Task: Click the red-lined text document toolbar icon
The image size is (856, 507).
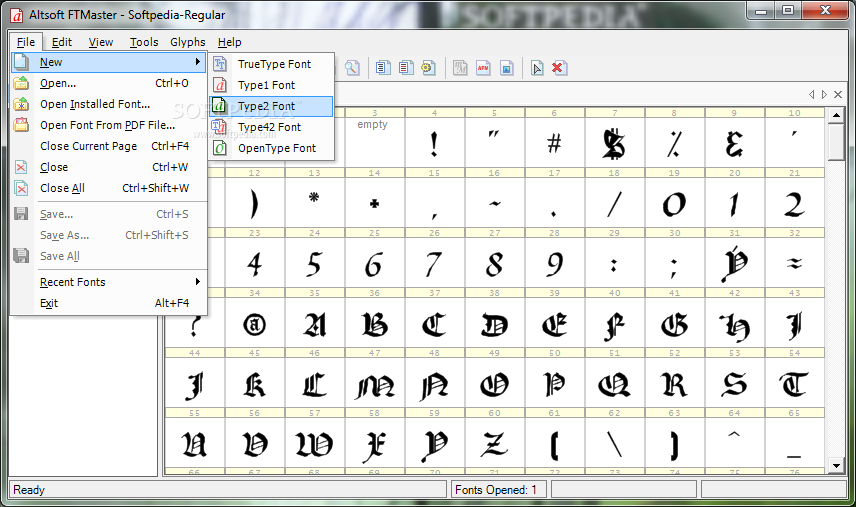Action: click(406, 68)
